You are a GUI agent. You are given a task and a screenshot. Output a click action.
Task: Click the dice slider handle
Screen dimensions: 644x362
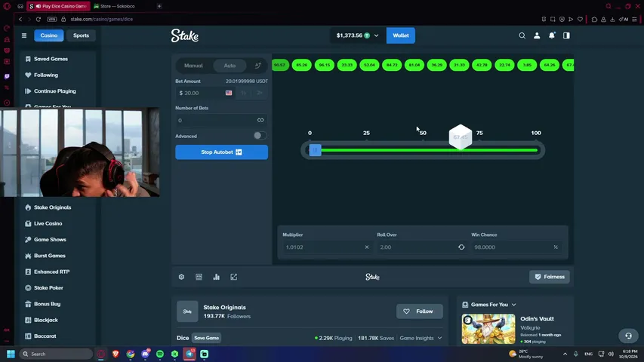[315, 150]
